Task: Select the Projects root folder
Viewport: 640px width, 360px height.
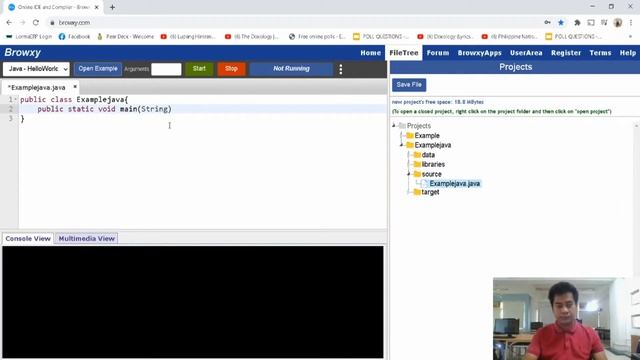Action: 418,126
